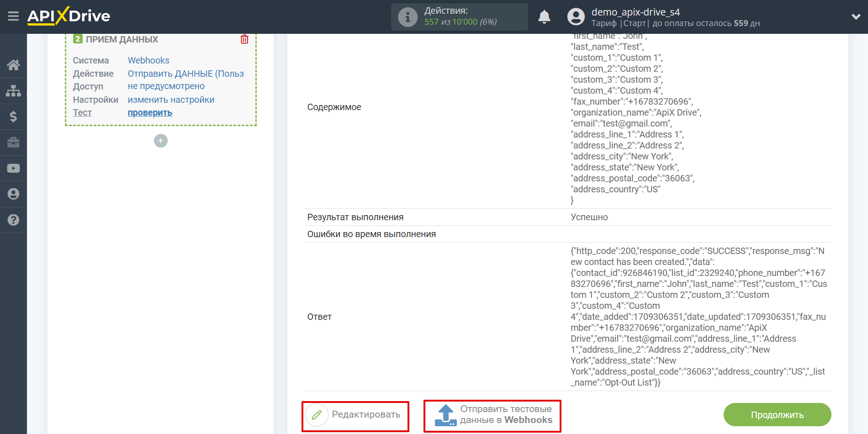Click the organization_name ApiX Drive line

click(636, 112)
